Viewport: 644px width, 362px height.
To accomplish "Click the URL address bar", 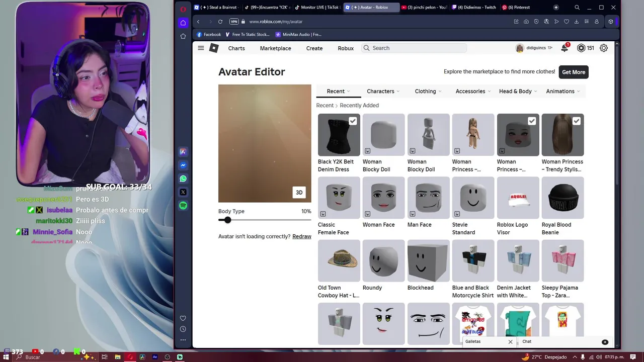I will coord(377,22).
